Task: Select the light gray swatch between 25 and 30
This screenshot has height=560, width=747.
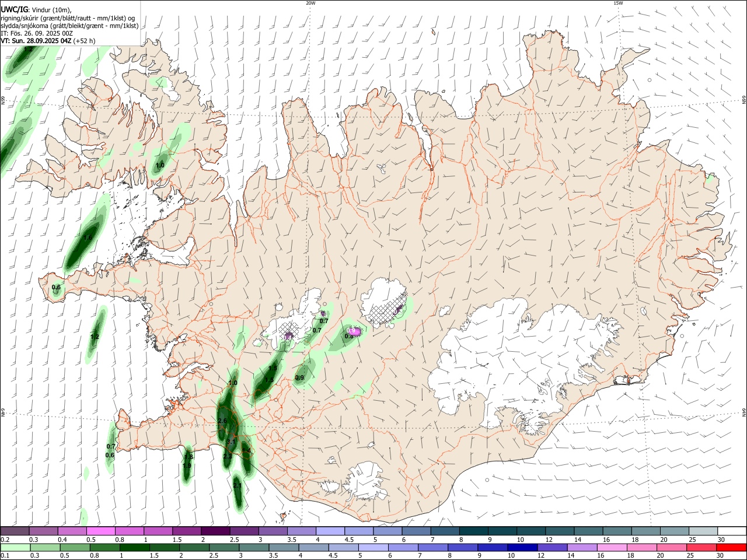Action: coord(703,531)
